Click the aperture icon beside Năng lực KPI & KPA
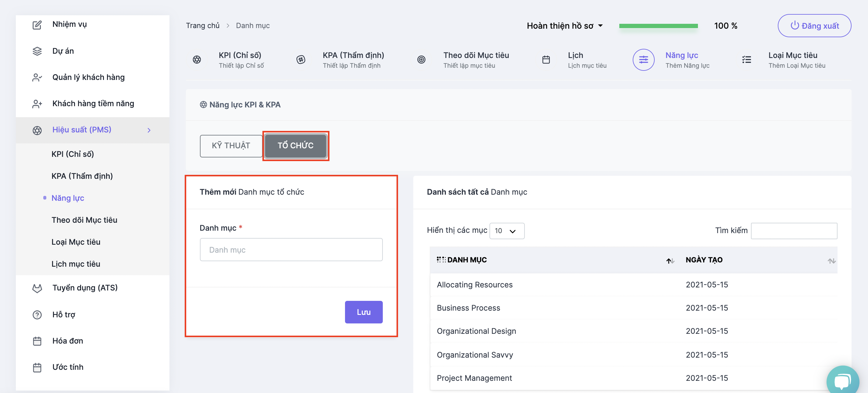Viewport: 868px width, 393px height. (x=203, y=105)
